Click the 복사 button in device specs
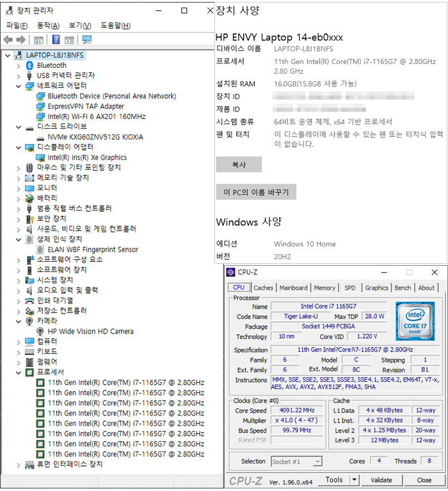The width and height of the screenshot is (448, 491). (x=239, y=165)
